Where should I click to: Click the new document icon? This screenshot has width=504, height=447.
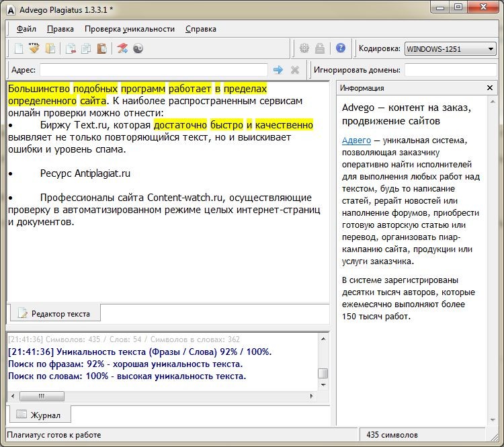(x=19, y=48)
